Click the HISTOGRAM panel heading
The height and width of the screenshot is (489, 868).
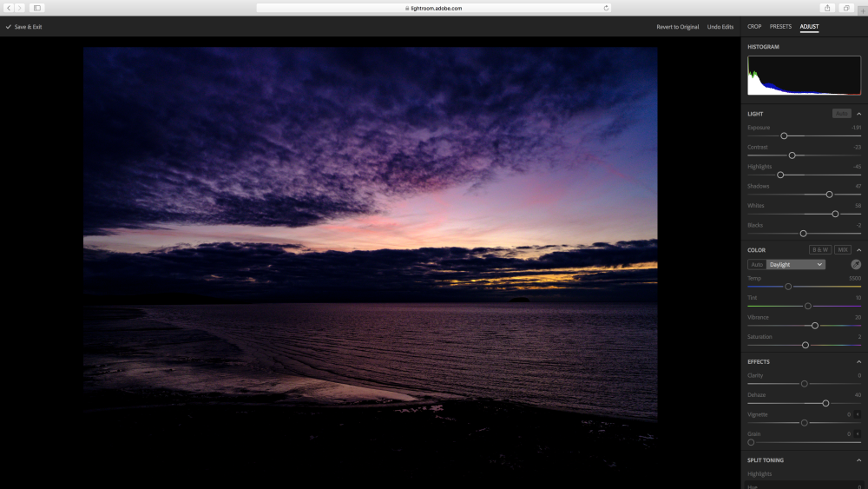pyautogui.click(x=763, y=47)
